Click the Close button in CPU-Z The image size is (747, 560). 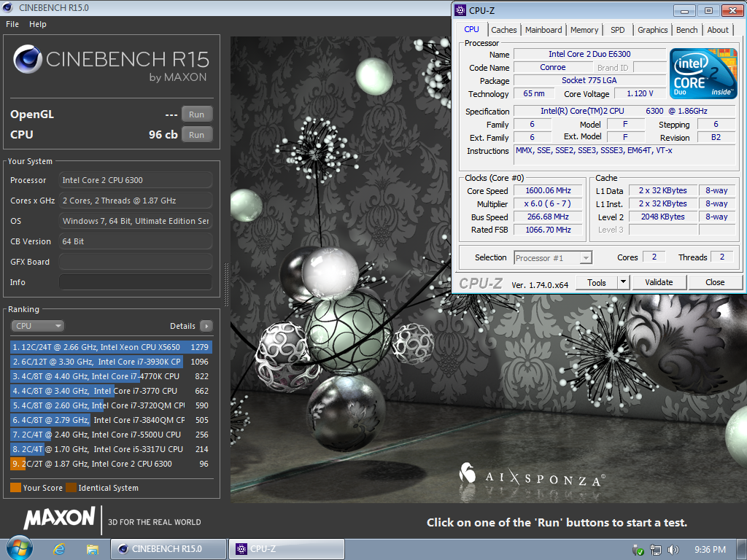pos(715,282)
